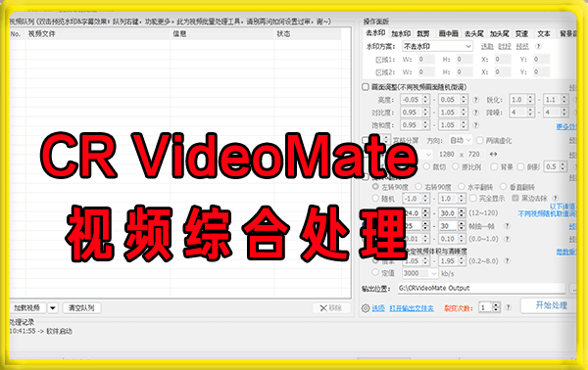Image resolution: width=588 pixels, height=370 pixels.
Task: Open the 方向 dropdown set to 自动
Action: 461,140
